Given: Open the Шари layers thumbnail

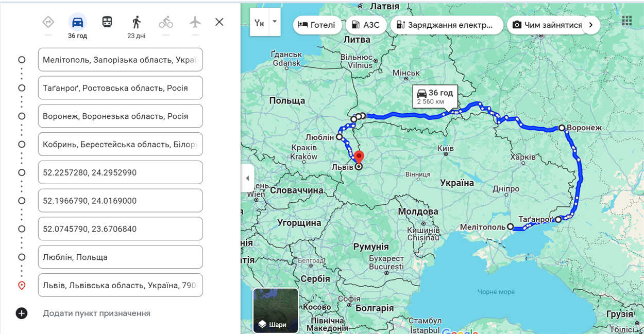Looking at the screenshot, I should [276, 310].
